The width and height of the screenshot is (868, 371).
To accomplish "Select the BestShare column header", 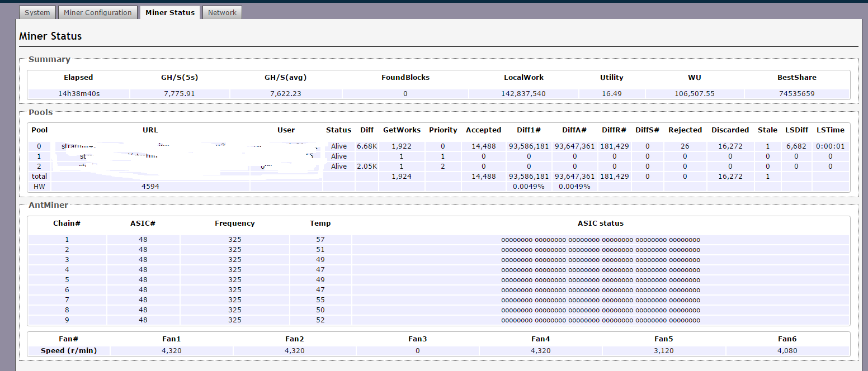I will pos(796,78).
